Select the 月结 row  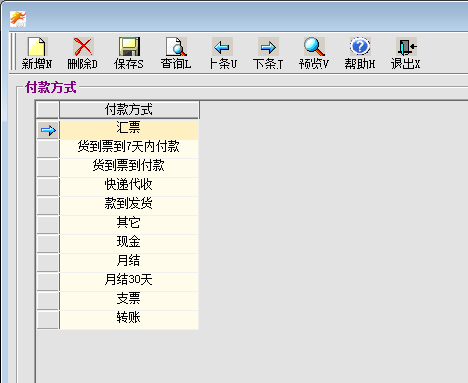[129, 263]
